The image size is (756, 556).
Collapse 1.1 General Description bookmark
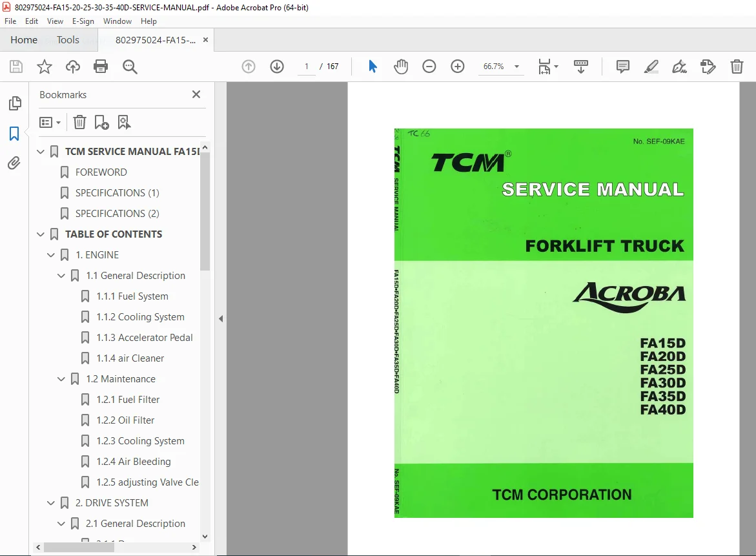[61, 276]
